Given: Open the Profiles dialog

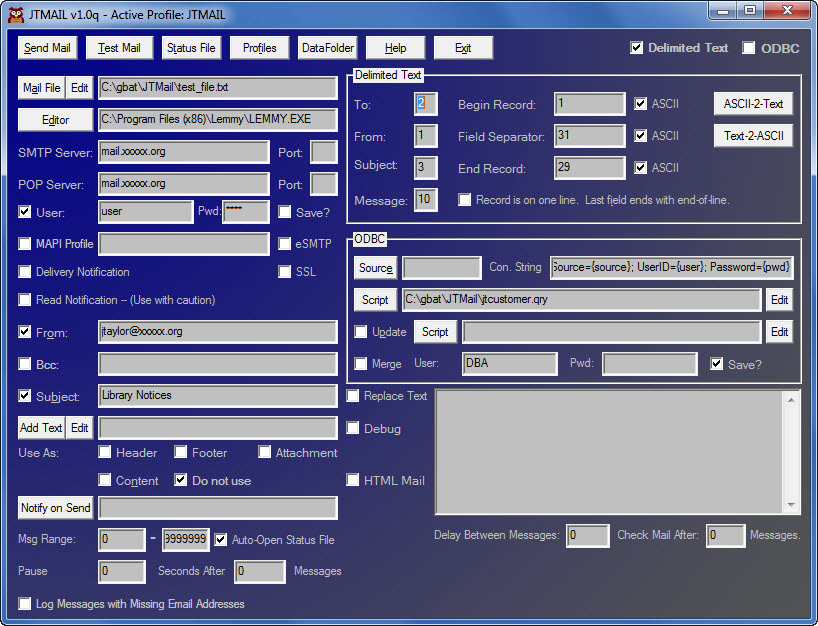Looking at the screenshot, I should tap(259, 48).
